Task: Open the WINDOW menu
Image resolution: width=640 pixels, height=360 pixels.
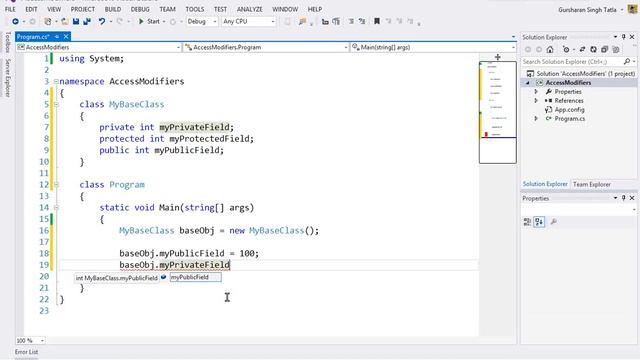Action: [285, 9]
